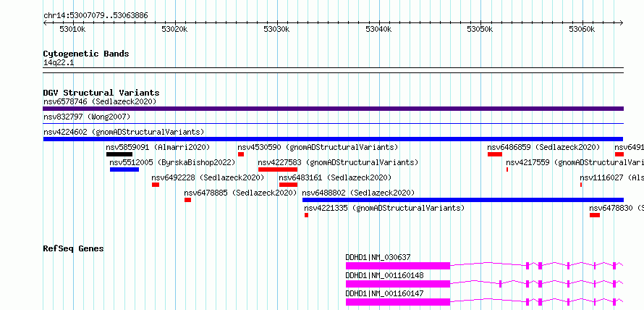Click the 53040k ruler tick label
The width and height of the screenshot is (644, 310).
(378, 29)
